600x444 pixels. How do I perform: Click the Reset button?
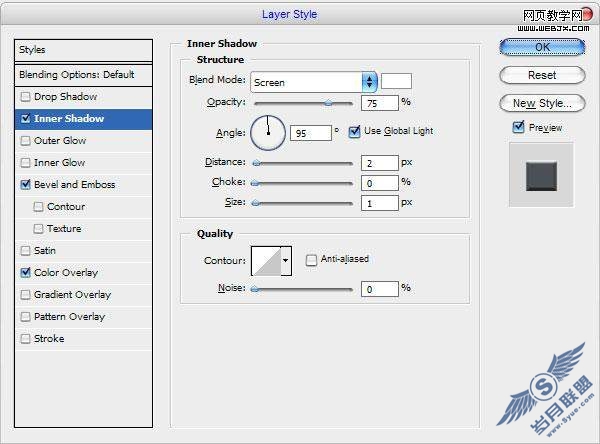pyautogui.click(x=542, y=75)
